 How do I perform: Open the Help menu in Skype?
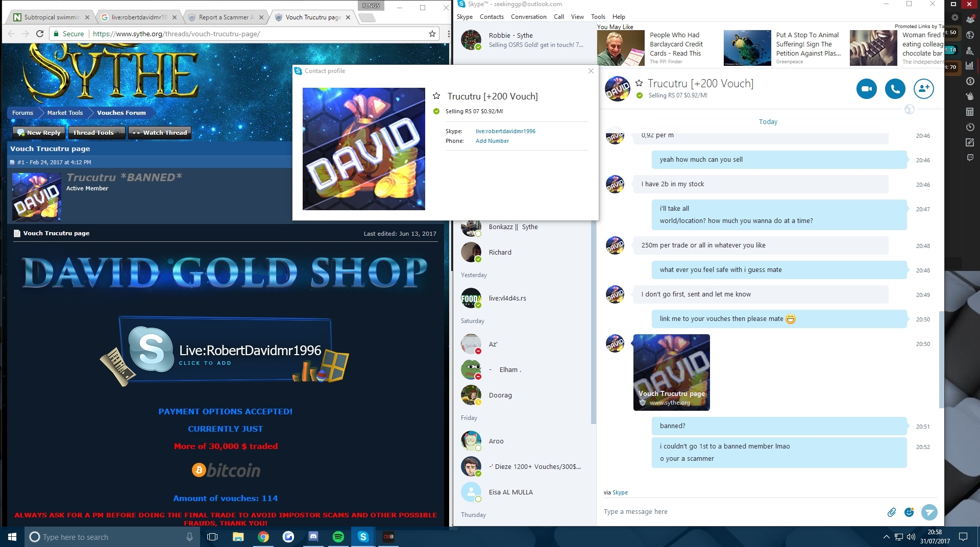click(619, 17)
